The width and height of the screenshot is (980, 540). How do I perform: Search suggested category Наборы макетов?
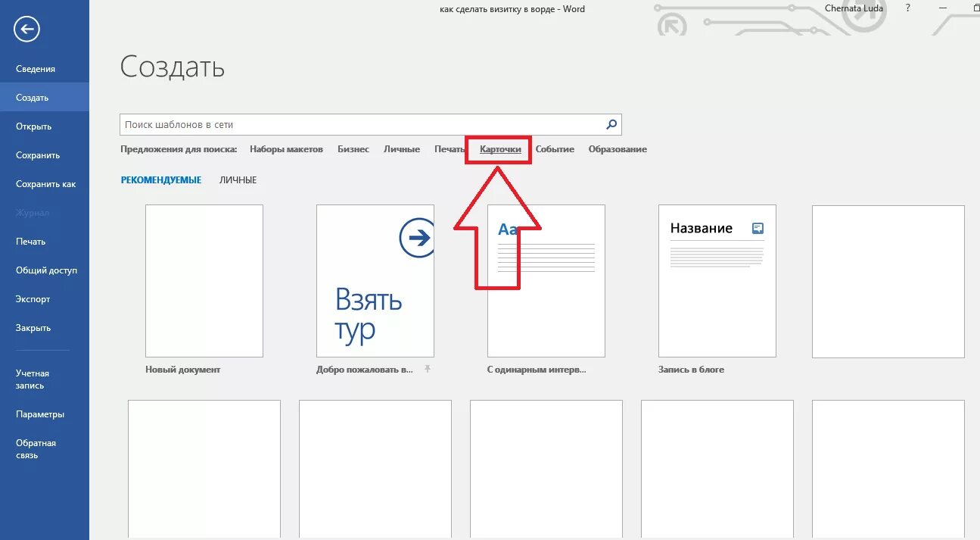pos(286,149)
